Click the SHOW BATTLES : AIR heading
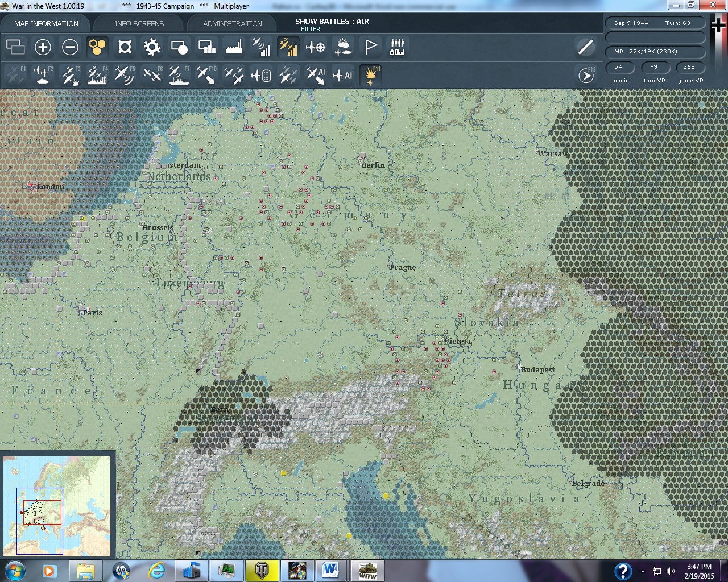Viewport: 728px width, 582px height. point(332,21)
